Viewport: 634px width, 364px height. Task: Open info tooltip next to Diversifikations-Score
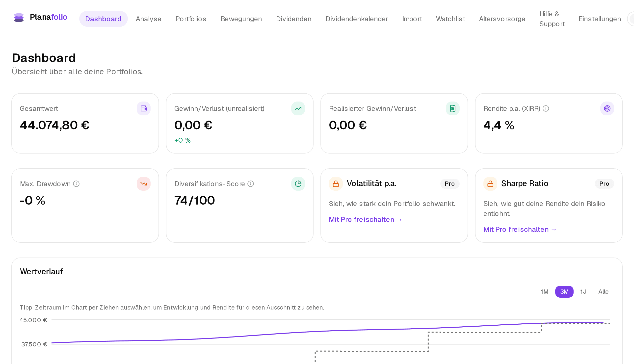250,184
